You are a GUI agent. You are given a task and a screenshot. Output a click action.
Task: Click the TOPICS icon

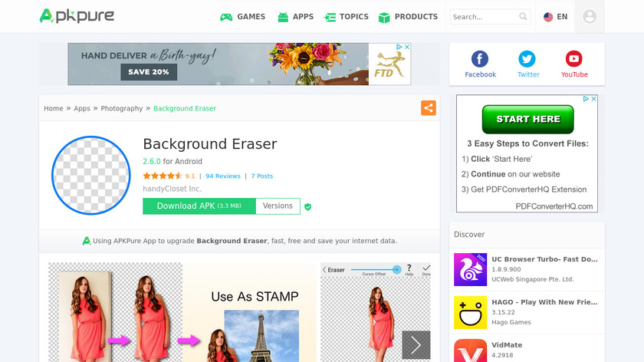tap(330, 18)
